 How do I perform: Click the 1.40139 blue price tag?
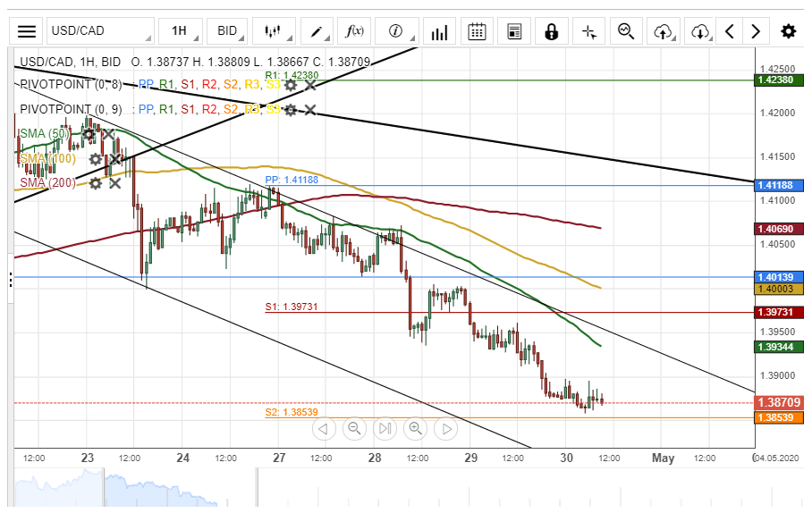(x=779, y=277)
